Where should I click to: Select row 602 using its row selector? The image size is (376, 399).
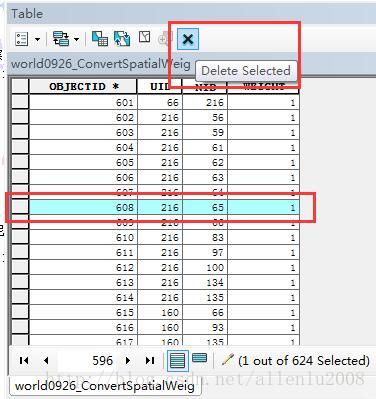click(20, 117)
